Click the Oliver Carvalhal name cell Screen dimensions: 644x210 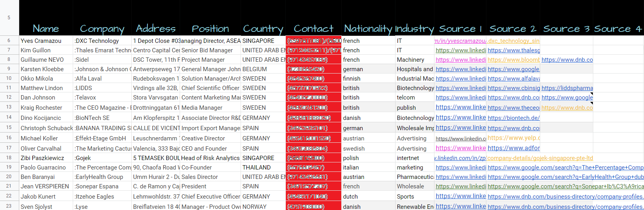(x=46, y=148)
